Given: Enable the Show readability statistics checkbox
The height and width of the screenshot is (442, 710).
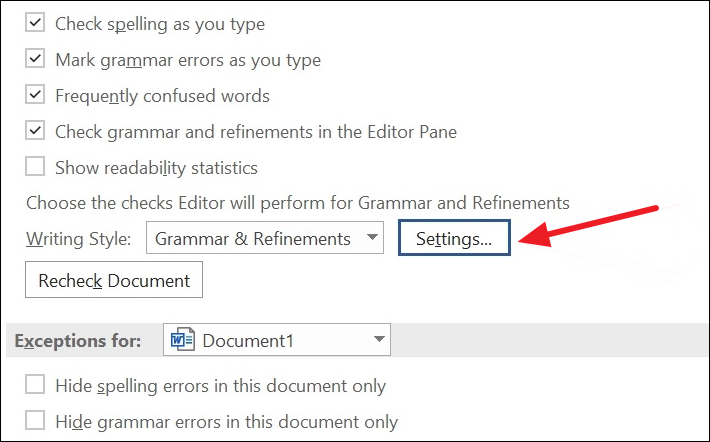Looking at the screenshot, I should (x=35, y=166).
